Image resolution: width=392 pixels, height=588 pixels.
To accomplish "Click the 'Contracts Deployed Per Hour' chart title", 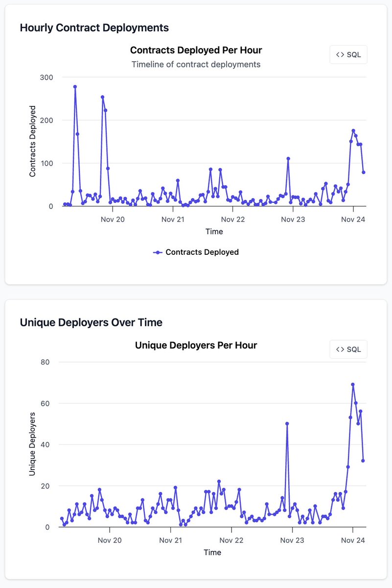I will click(x=196, y=50).
